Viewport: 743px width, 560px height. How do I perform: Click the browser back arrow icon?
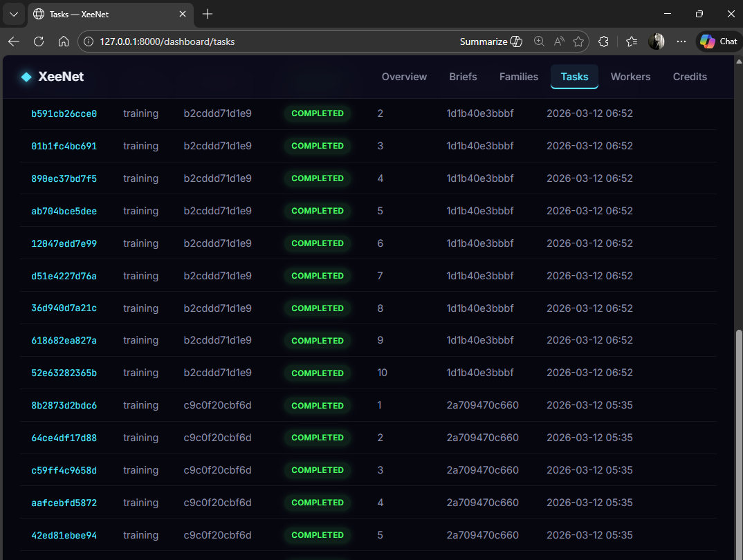click(14, 41)
